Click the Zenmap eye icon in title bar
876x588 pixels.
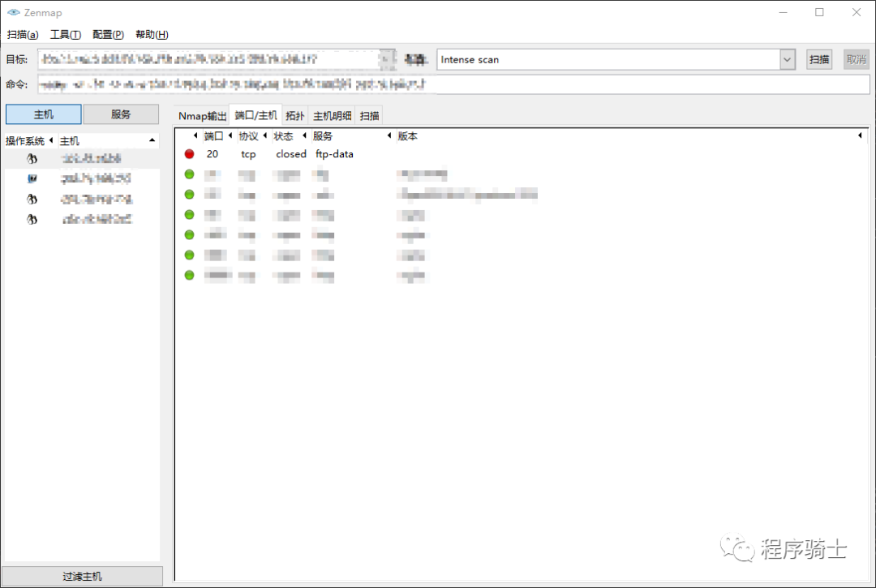click(x=14, y=12)
